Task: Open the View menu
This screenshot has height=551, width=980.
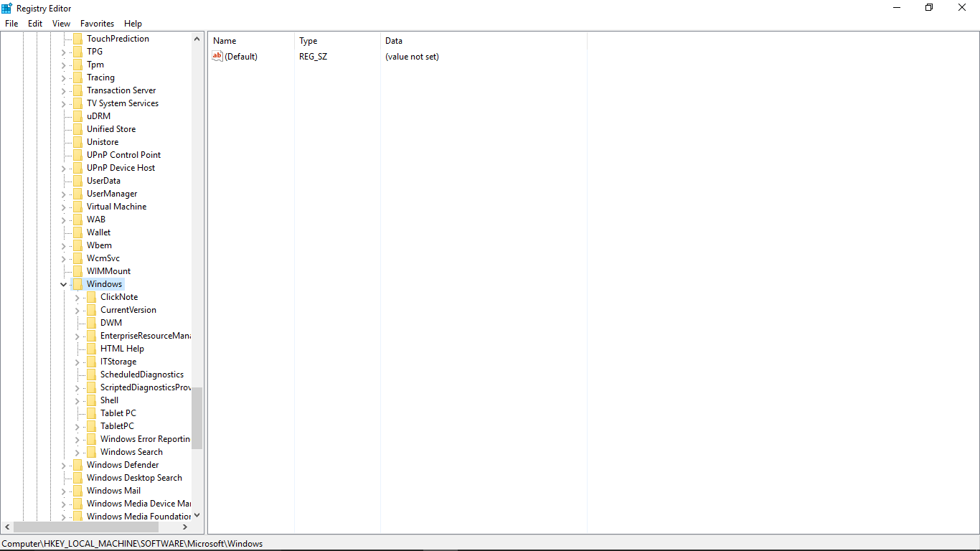Action: (62, 23)
